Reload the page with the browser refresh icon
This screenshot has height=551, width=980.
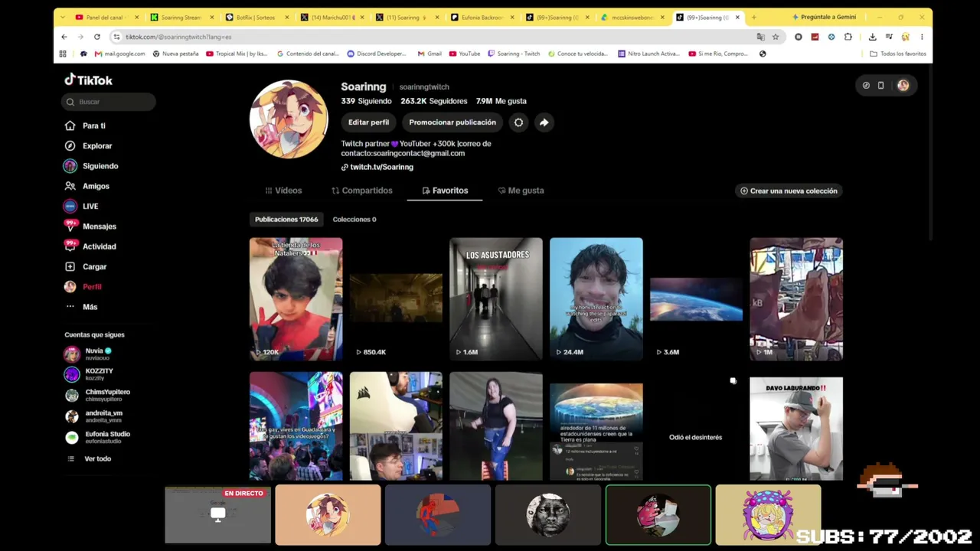point(97,37)
